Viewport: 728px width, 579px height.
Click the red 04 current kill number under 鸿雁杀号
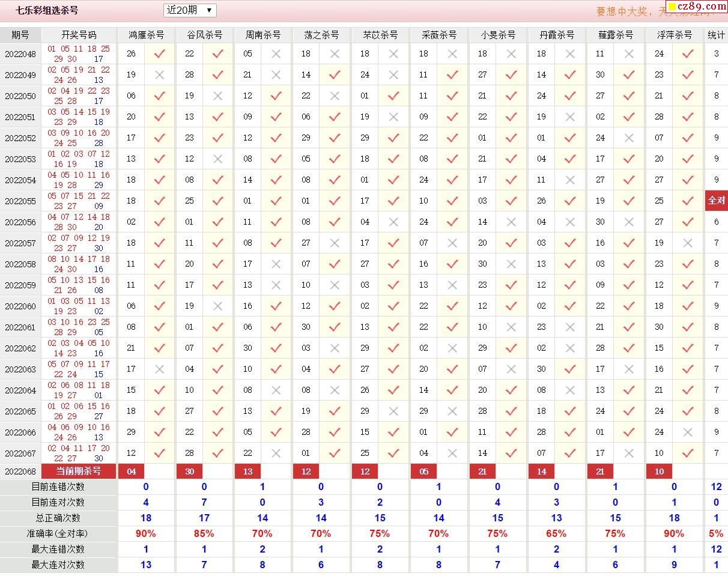tap(132, 471)
